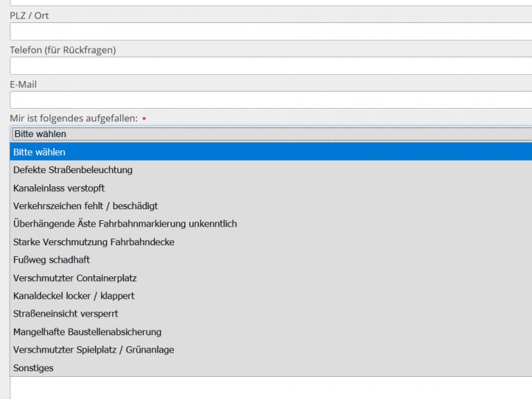The height and width of the screenshot is (399, 532).
Task: Focus the E-Mail input field
Action: pos(270,100)
